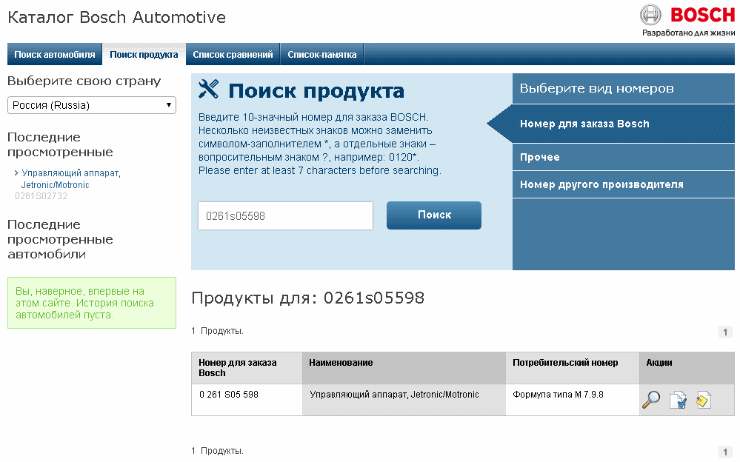Viewport: 740px width, 462px height.
Task: Click page number 1 above the table
Action: pyautogui.click(x=725, y=332)
